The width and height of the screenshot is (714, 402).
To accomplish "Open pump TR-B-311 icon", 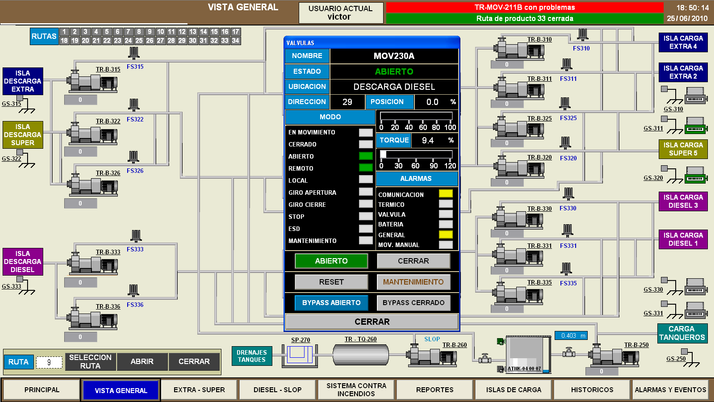I will pos(519,88).
